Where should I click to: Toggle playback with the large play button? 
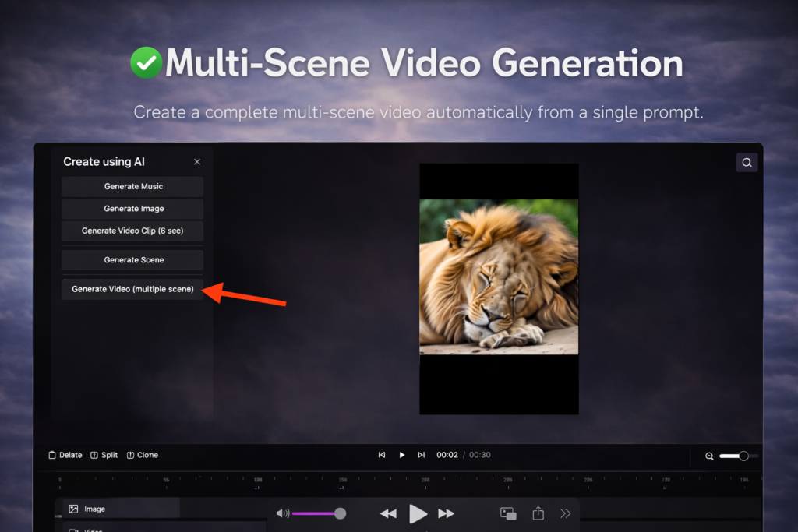coord(418,513)
